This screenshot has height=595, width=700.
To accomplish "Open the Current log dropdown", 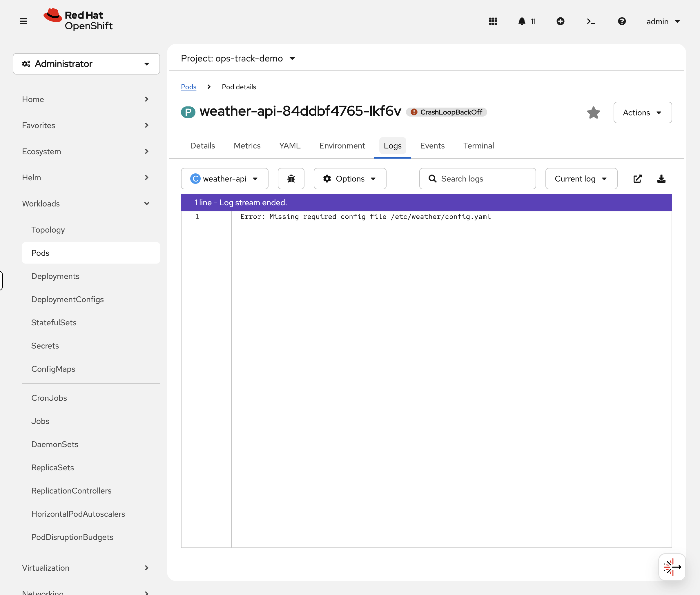I will point(581,178).
